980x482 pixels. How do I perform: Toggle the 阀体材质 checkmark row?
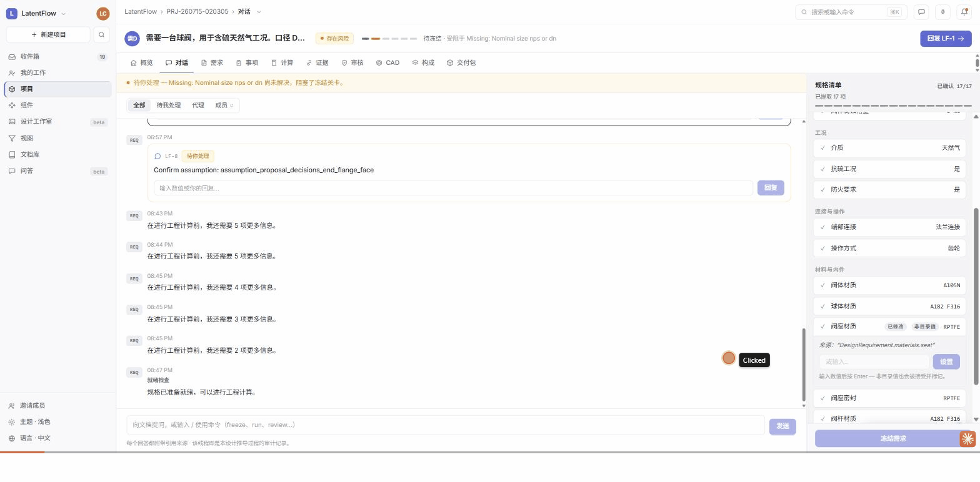pos(889,285)
